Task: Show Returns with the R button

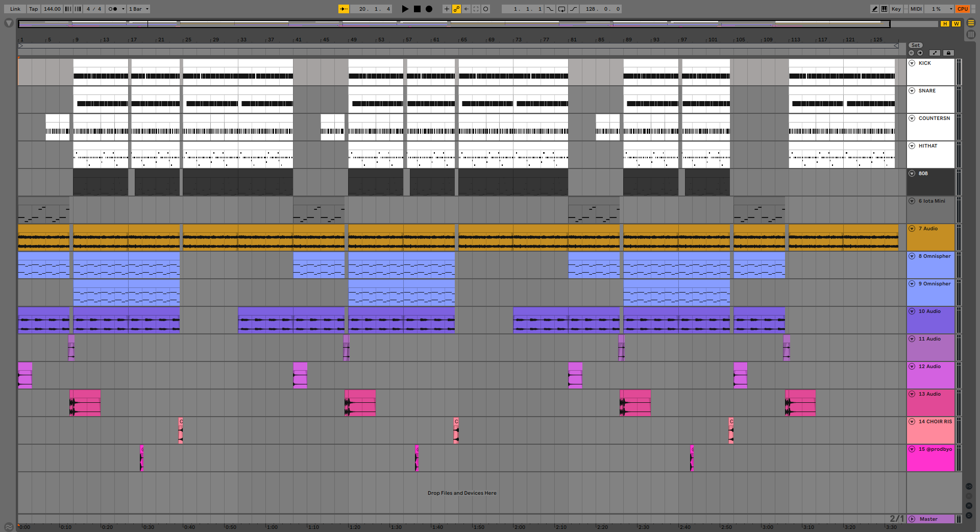Action: coord(969,496)
